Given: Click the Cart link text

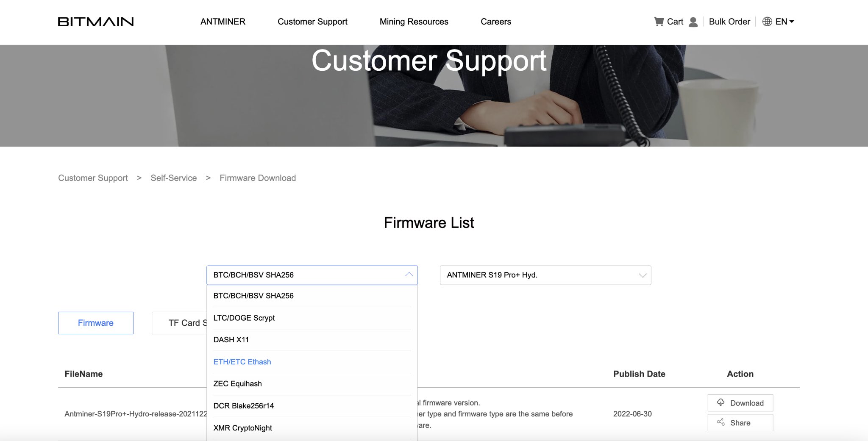Looking at the screenshot, I should (675, 22).
